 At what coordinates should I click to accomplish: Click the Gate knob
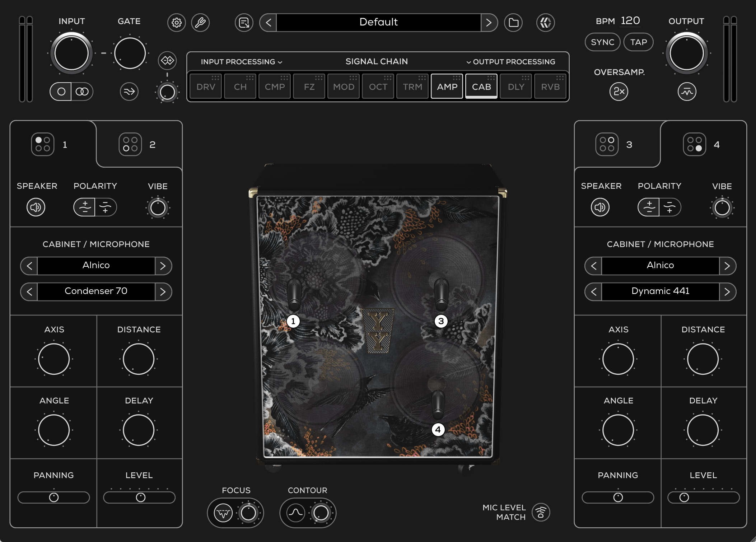pyautogui.click(x=130, y=53)
